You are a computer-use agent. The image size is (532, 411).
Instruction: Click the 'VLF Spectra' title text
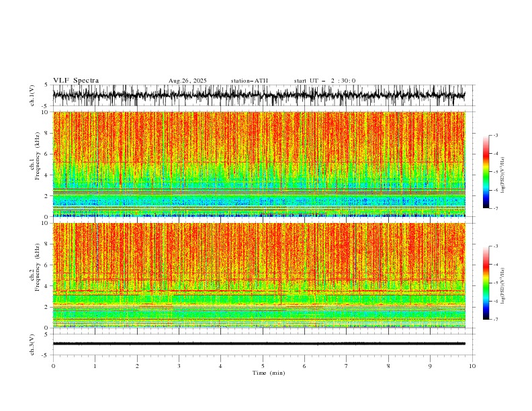(76, 81)
